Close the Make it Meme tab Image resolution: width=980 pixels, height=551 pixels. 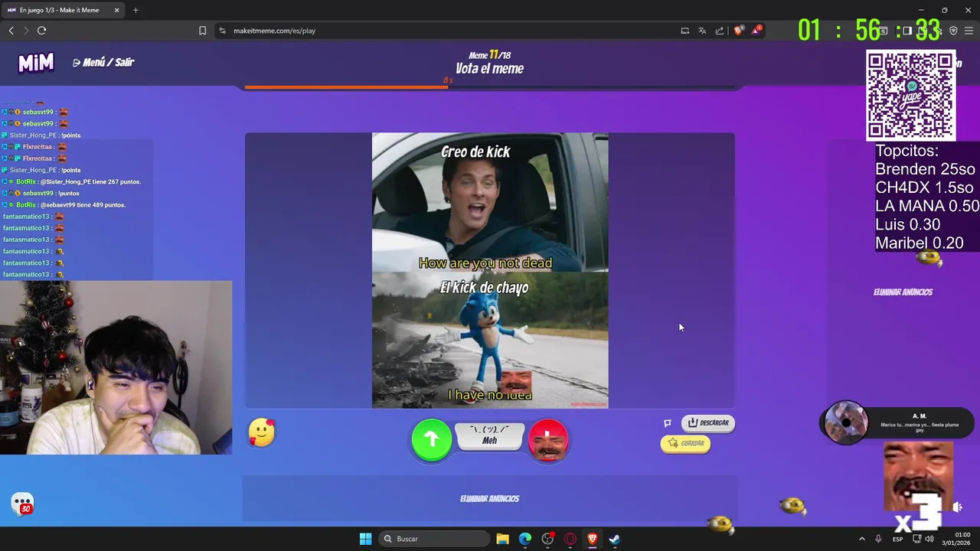pos(116,10)
